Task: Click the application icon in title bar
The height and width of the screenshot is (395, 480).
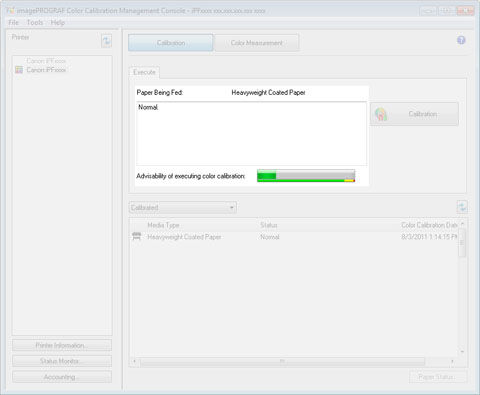Action: point(10,10)
